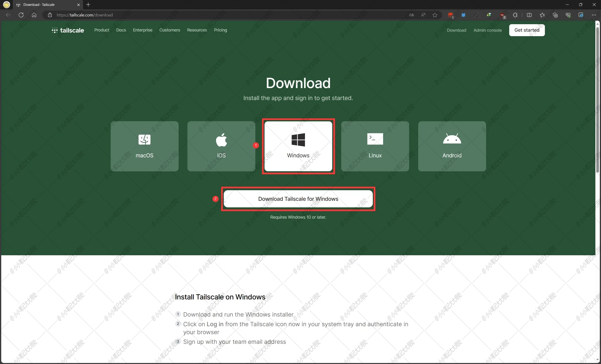The image size is (601, 364).
Task: Click the Docs navigation link
Action: coord(121,30)
